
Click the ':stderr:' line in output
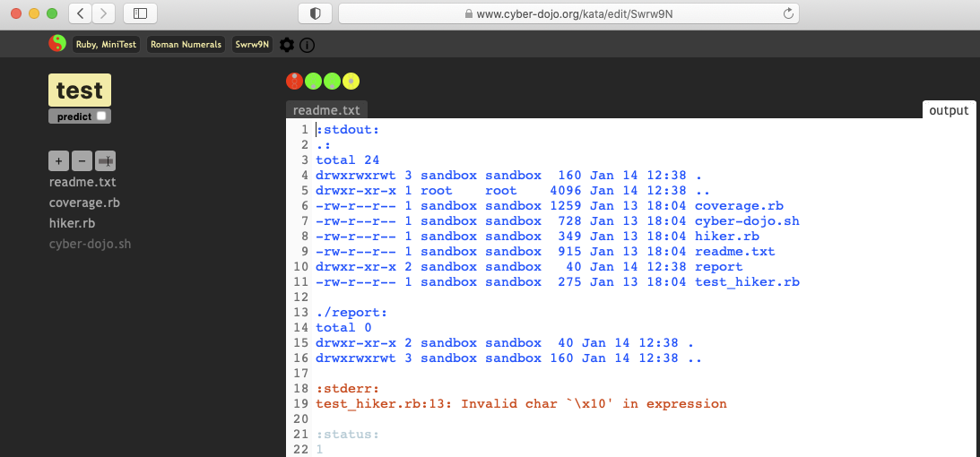tap(348, 388)
